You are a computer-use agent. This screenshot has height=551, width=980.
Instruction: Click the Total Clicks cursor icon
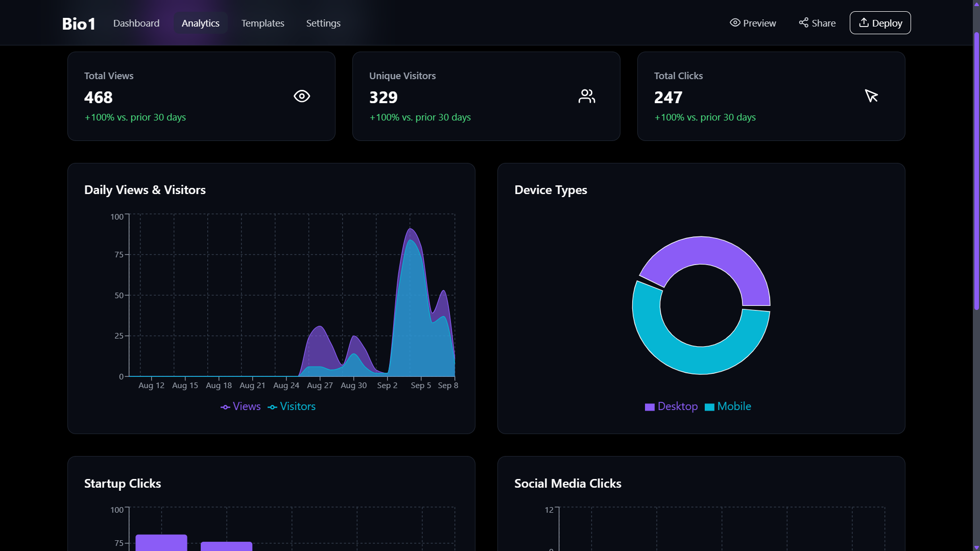tap(871, 96)
